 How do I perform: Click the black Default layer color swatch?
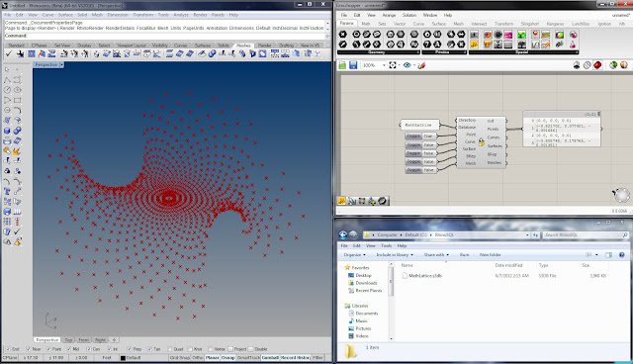[x=123, y=357]
